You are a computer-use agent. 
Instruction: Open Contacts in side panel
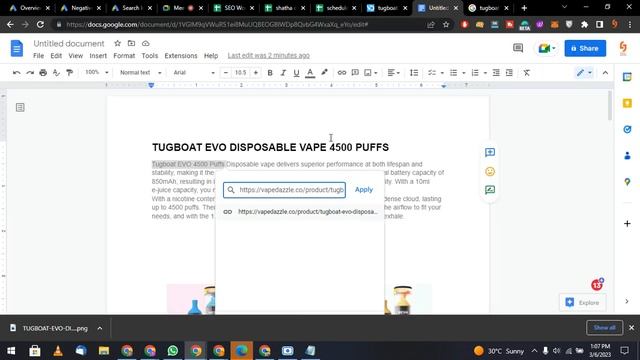(627, 156)
